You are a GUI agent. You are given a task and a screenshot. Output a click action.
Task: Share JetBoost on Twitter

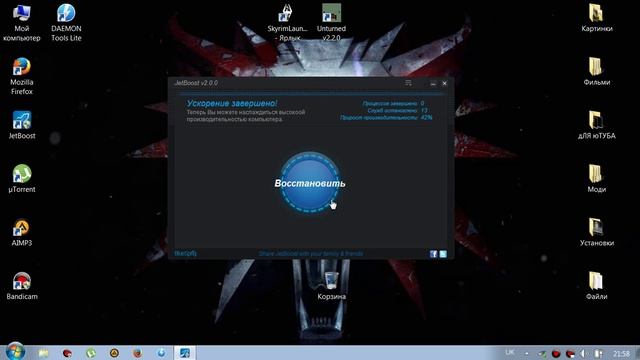[x=443, y=254]
